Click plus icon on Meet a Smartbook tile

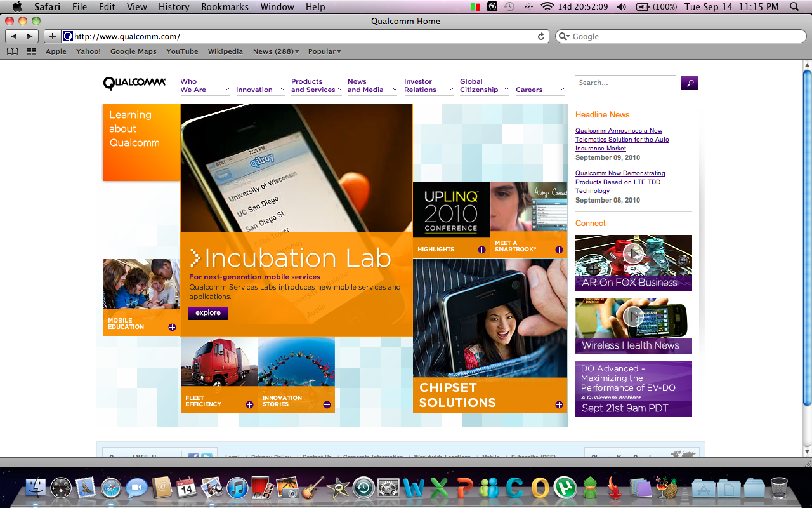point(559,250)
